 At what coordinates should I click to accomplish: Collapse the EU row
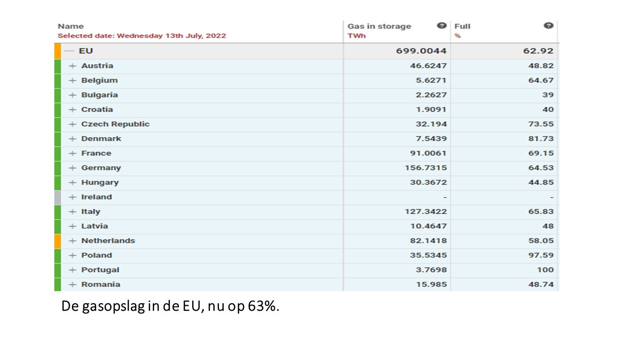69,51
